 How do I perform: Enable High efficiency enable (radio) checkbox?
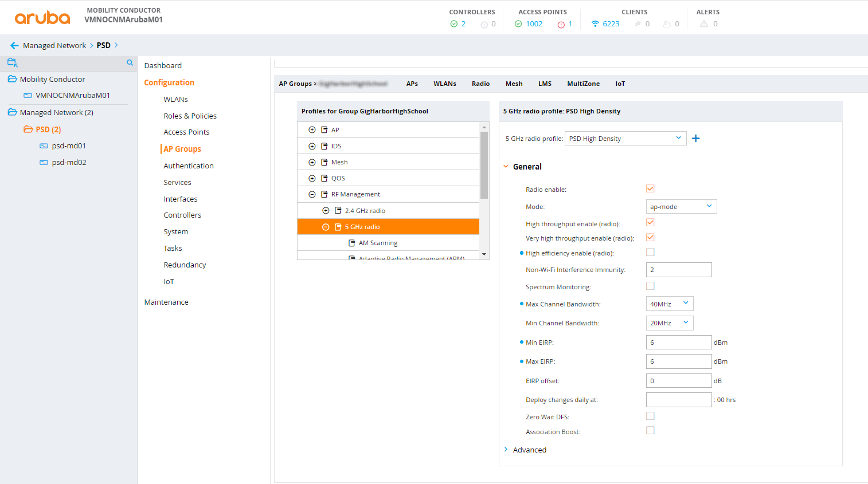pos(650,252)
